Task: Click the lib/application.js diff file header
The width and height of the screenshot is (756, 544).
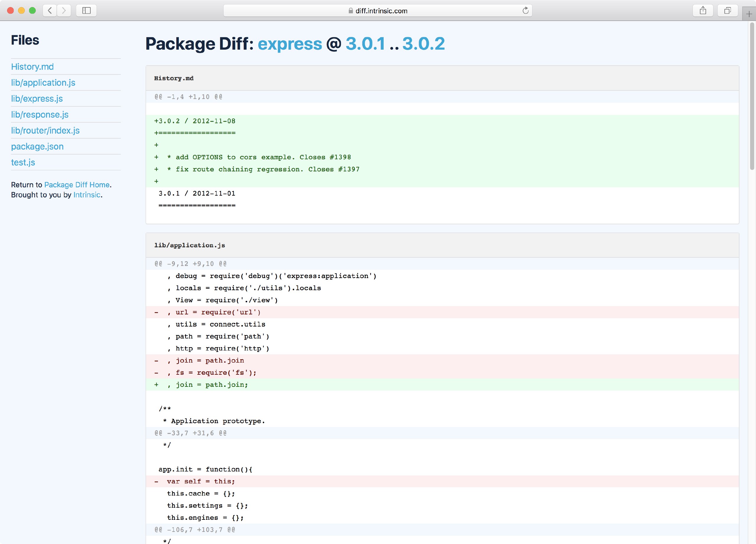Action: tap(442, 246)
